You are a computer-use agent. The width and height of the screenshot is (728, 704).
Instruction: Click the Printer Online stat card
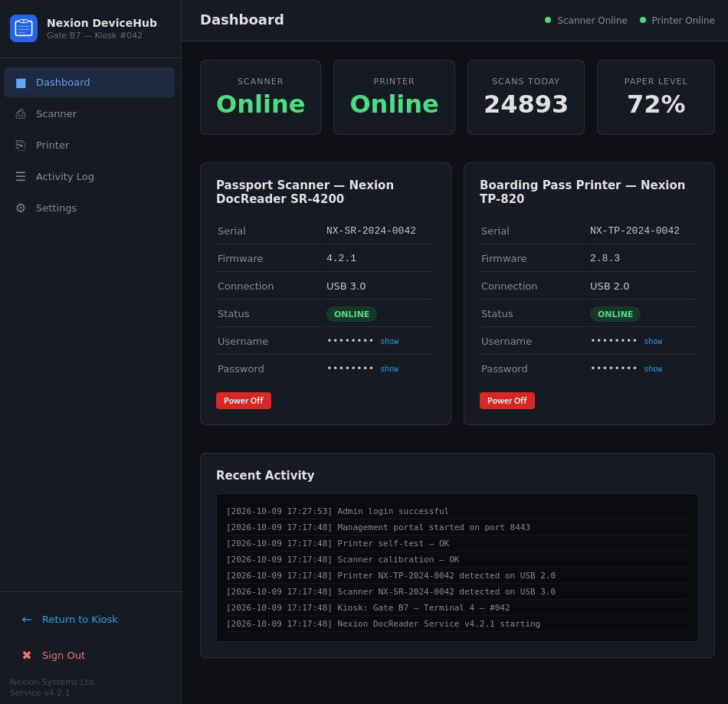(394, 97)
